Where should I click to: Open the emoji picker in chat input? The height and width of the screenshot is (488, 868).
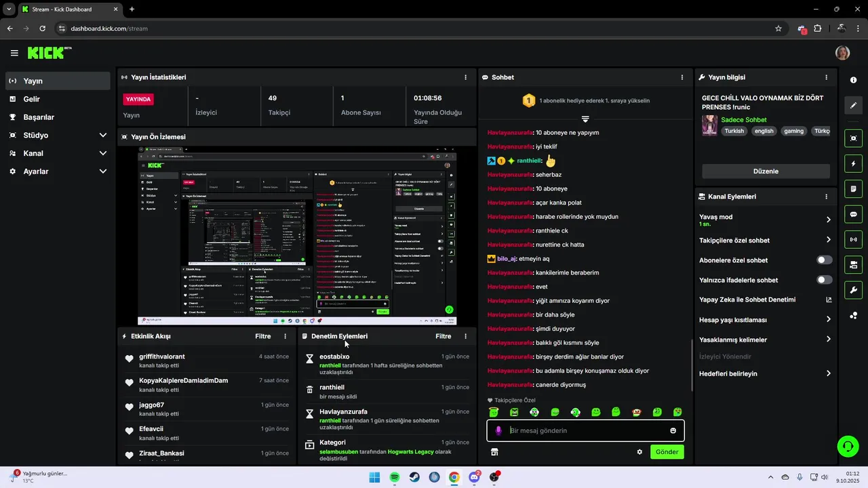tap(673, 430)
